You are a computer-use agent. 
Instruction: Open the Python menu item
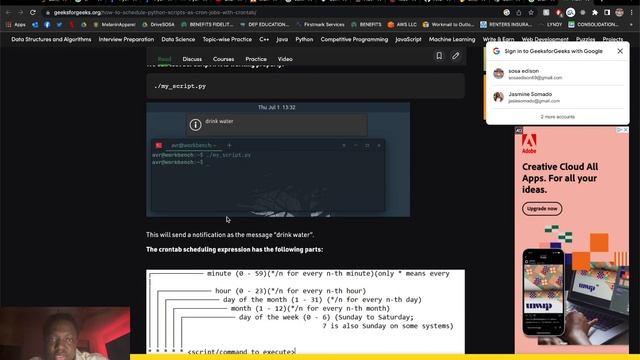[x=304, y=40]
